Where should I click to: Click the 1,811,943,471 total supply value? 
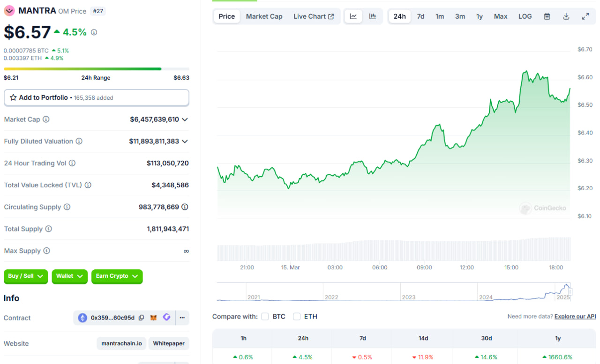pyautogui.click(x=168, y=229)
